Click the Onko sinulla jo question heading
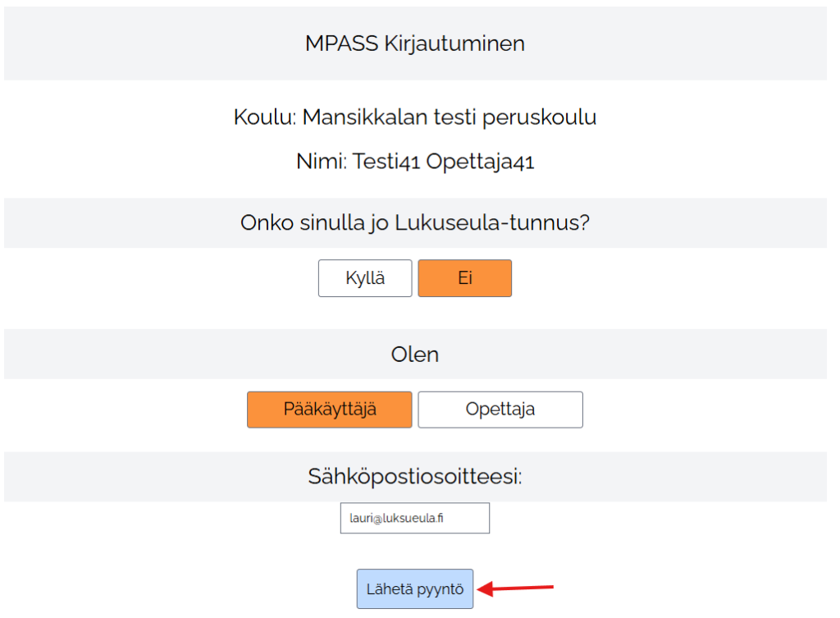 (316, 222)
